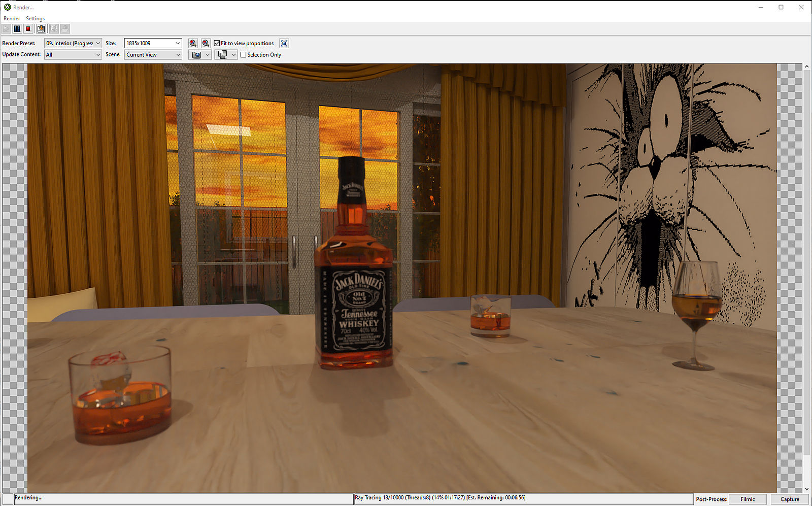The height and width of the screenshot is (506, 812).
Task: Click the vertical scrollbar up arrow
Action: point(807,66)
